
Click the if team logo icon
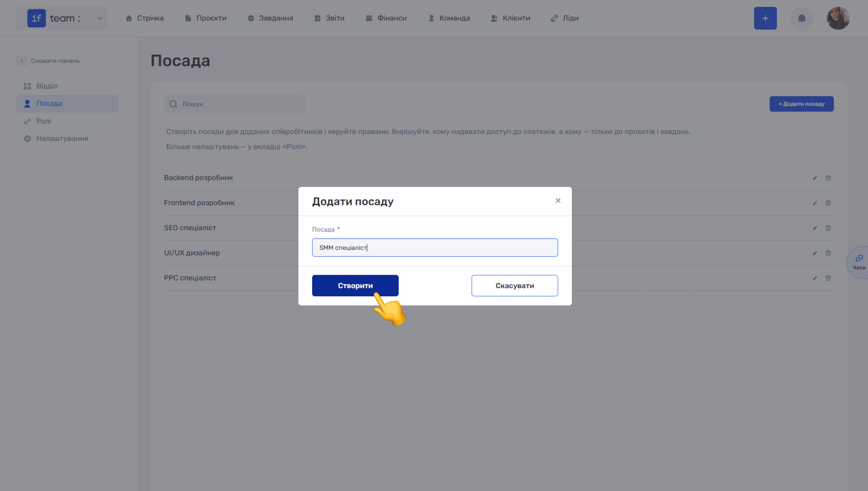pyautogui.click(x=36, y=18)
